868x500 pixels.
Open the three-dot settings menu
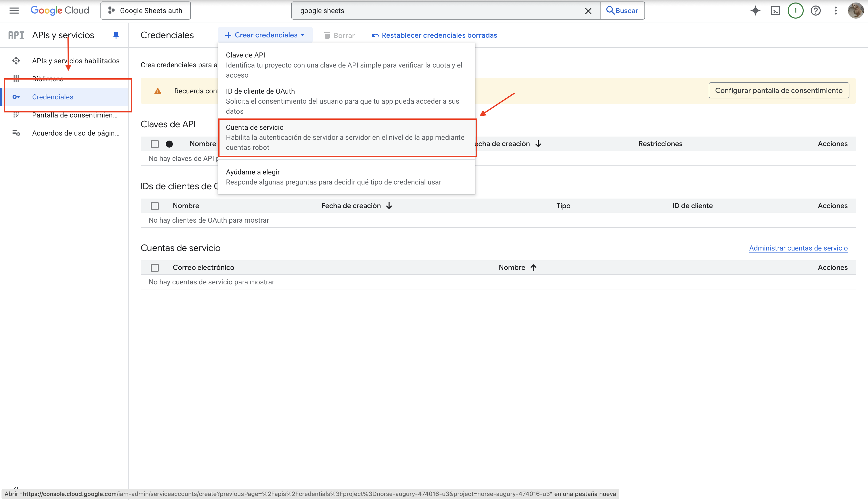pyautogui.click(x=836, y=10)
